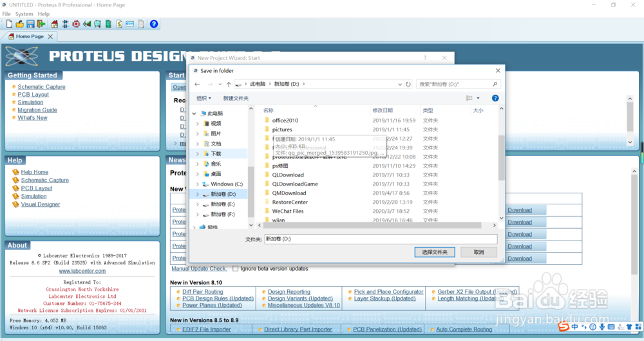
Task: Click the file dialog help icon
Action: coord(495,98)
